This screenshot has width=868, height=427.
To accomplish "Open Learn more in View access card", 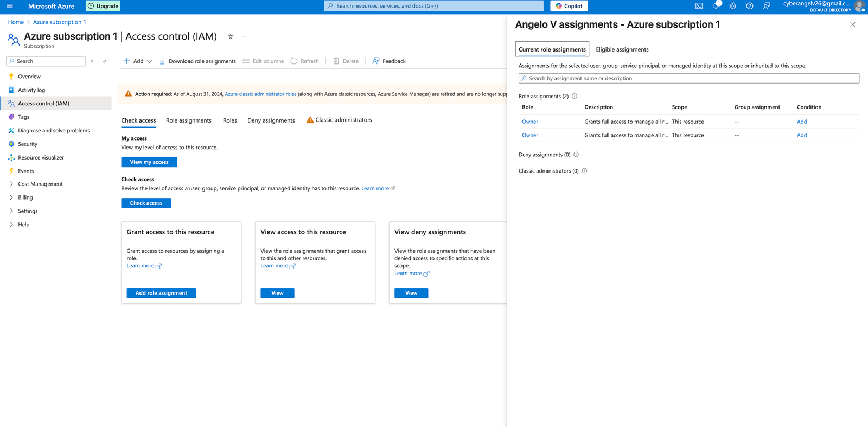I will (x=278, y=266).
